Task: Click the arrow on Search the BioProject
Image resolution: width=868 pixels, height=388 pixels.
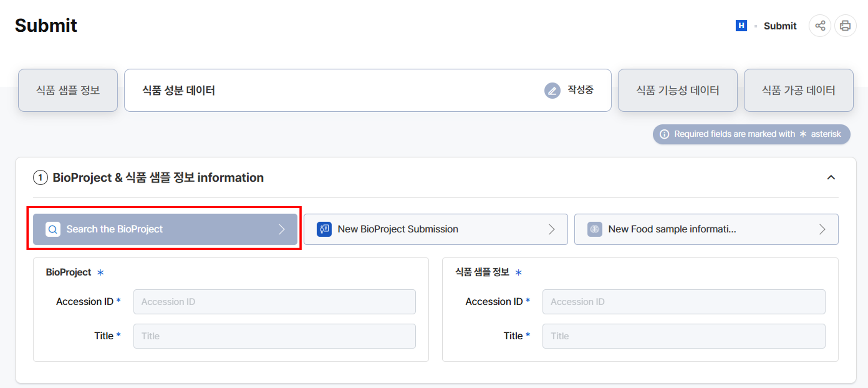Action: (282, 229)
